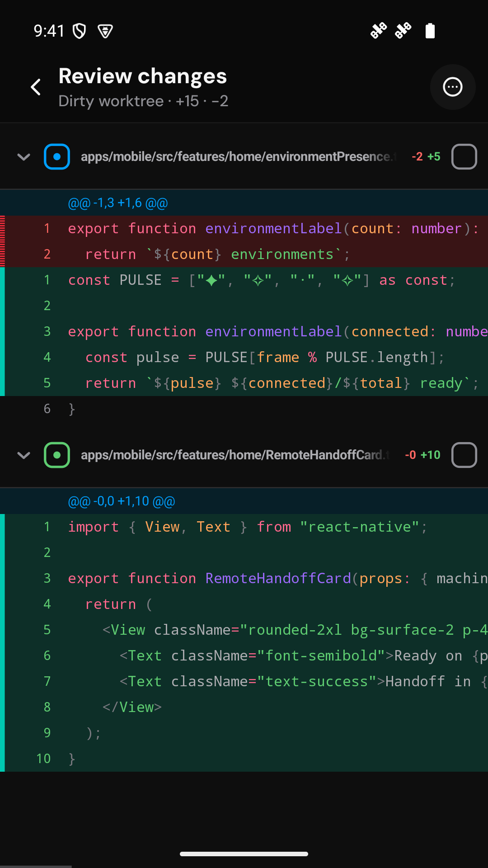Viewport: 488px width, 868px height.
Task: Check the box for RemoteHandoffCard file
Action: pos(464,455)
